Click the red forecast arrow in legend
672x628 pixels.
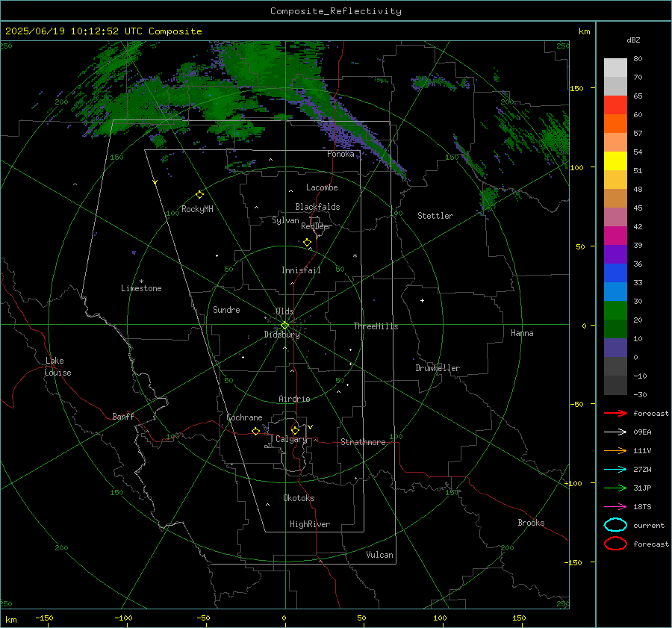pyautogui.click(x=615, y=413)
